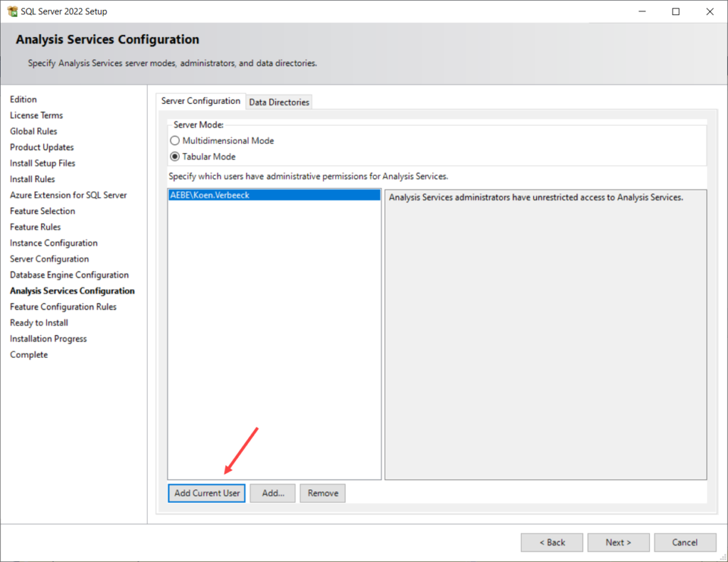This screenshot has width=728, height=562.
Task: Maximize the SQL Server 2022 Setup window
Action: coord(676,11)
